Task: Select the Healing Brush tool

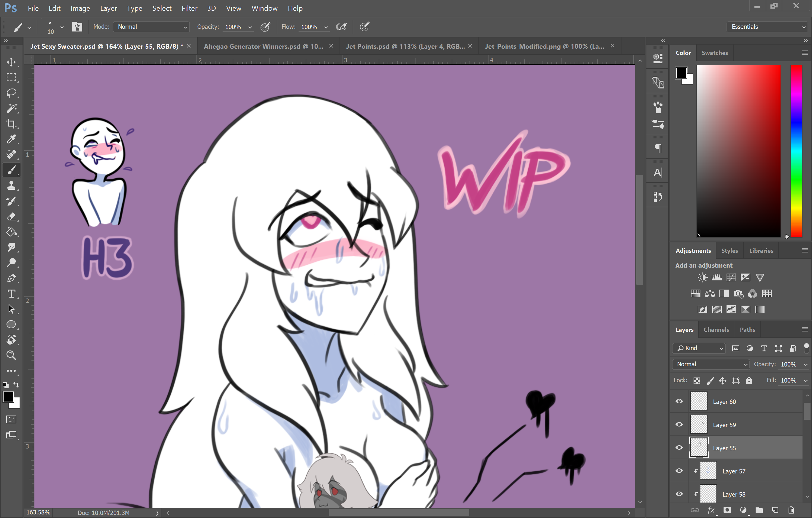Action: 12,154
